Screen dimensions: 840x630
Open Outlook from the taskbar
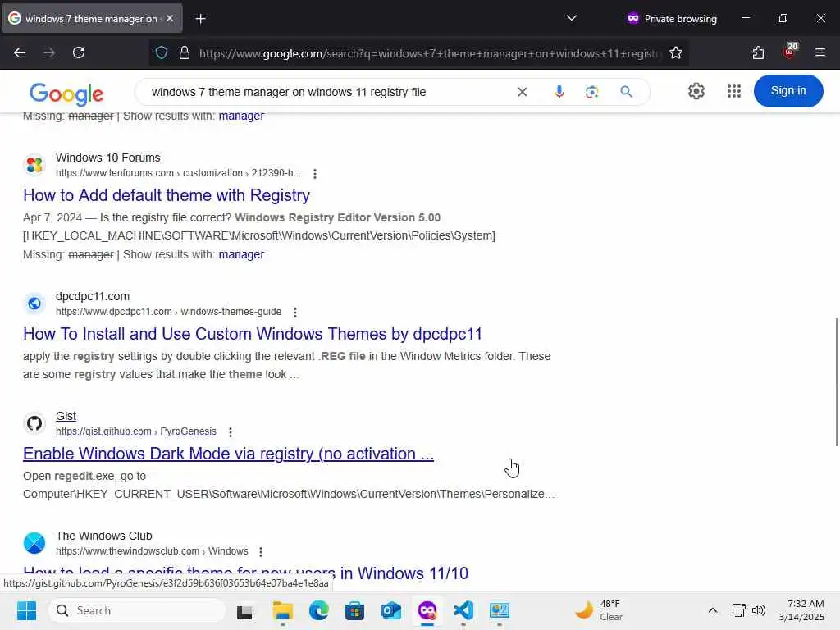[x=391, y=610]
